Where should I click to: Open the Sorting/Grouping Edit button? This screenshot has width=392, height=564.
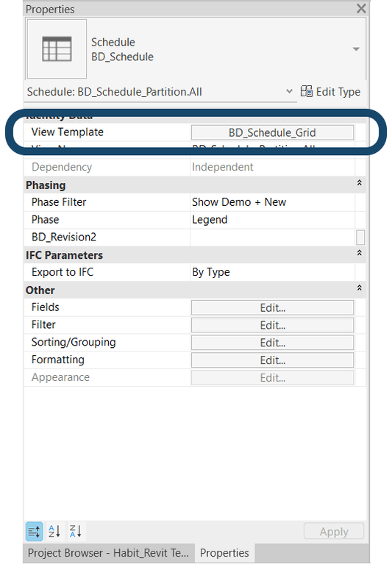click(x=272, y=343)
